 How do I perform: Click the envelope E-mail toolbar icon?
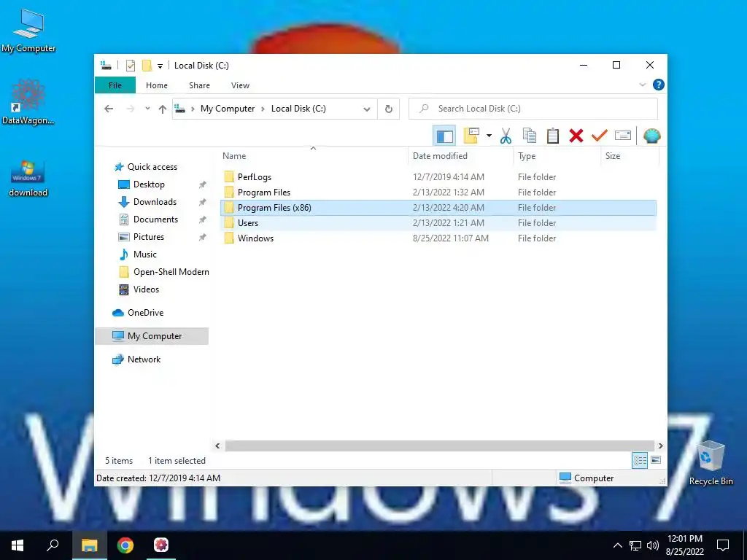tap(623, 136)
